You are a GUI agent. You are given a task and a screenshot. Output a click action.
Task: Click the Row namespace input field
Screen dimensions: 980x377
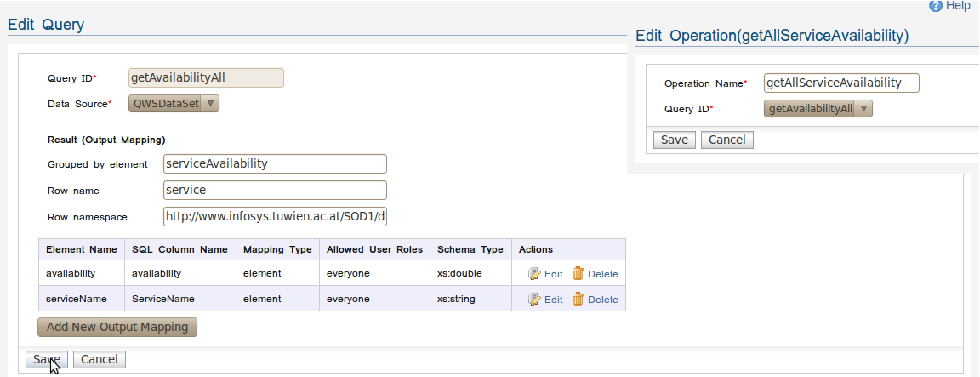[275, 217]
